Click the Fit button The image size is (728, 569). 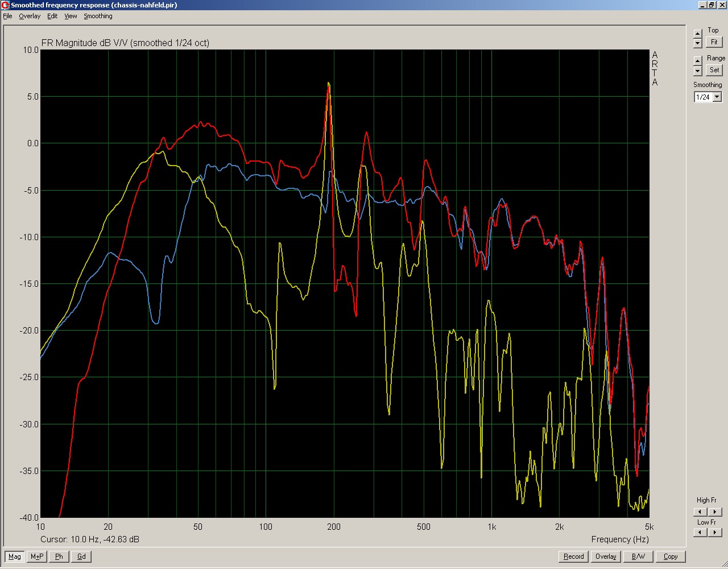(714, 42)
